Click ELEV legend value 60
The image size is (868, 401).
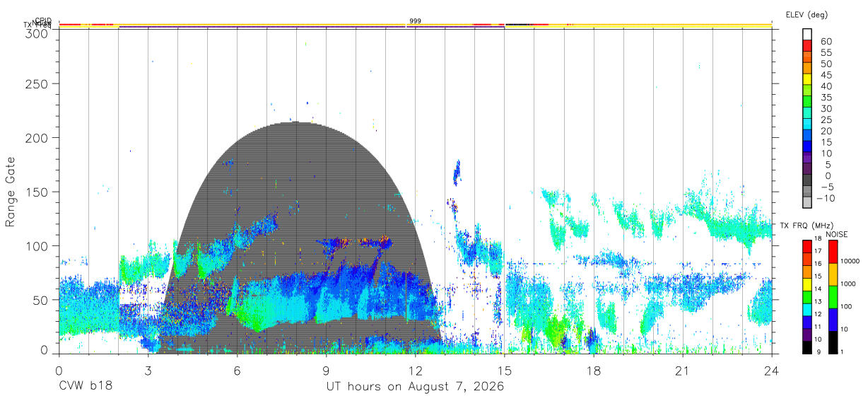coord(826,42)
